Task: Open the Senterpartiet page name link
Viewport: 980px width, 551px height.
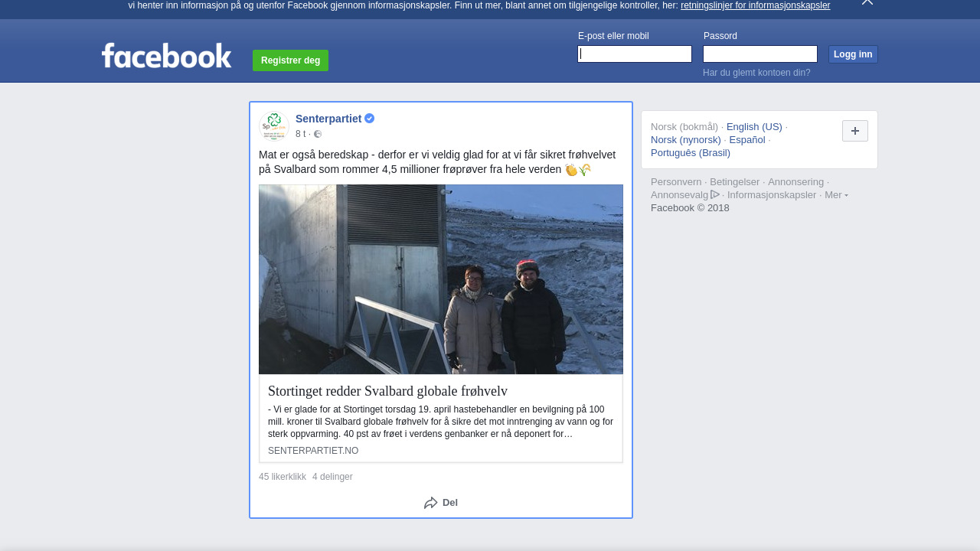Action: pos(328,119)
